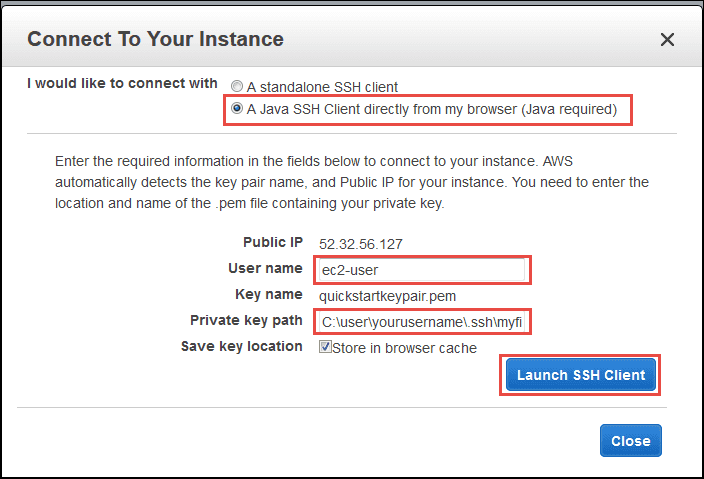The height and width of the screenshot is (479, 704).
Task: Click the Connect To Your Instance title
Action: click(155, 40)
